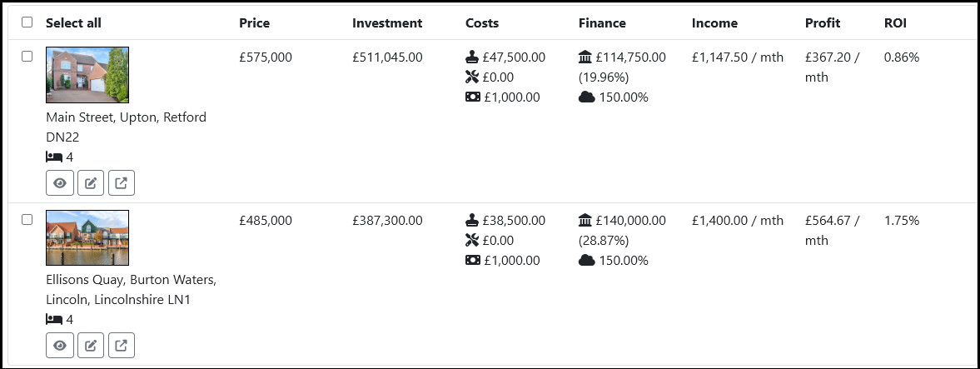Open the red brick house thumbnail
This screenshot has height=369, width=980.
87,75
